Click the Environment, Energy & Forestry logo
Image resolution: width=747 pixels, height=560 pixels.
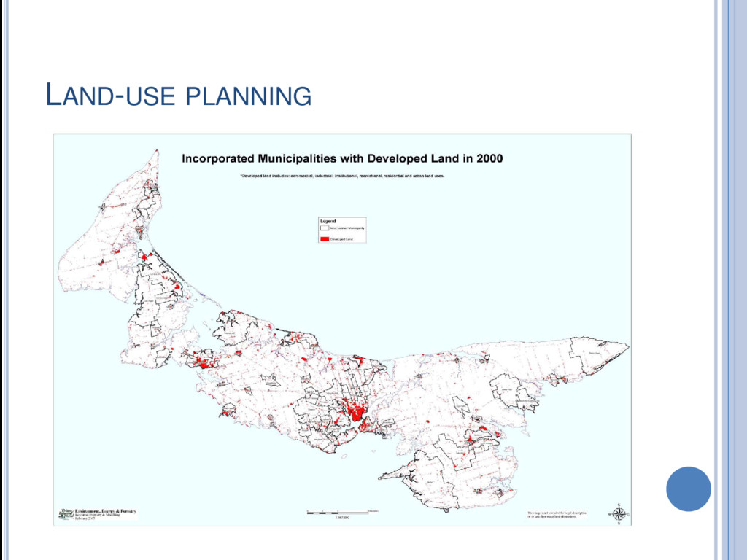click(x=98, y=513)
